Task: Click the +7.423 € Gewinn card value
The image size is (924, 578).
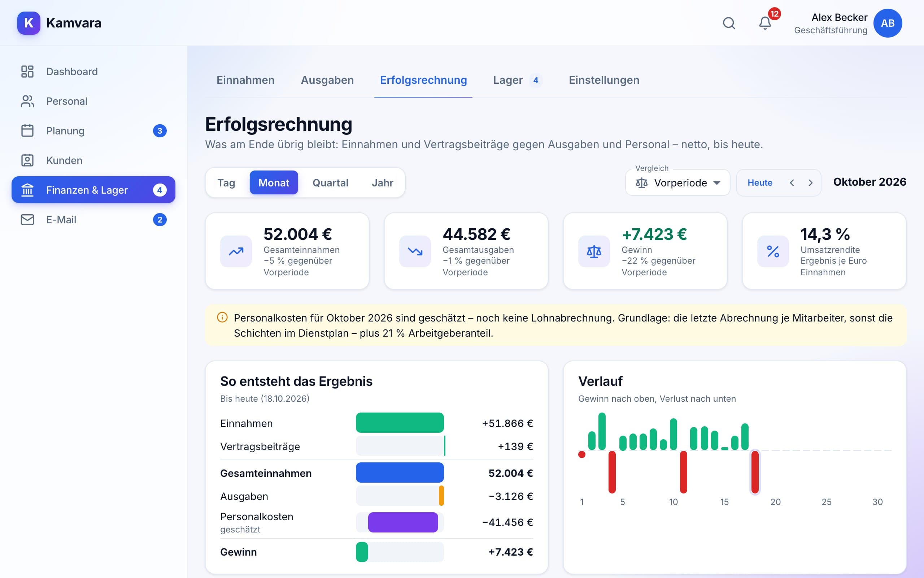Action: pyautogui.click(x=654, y=234)
